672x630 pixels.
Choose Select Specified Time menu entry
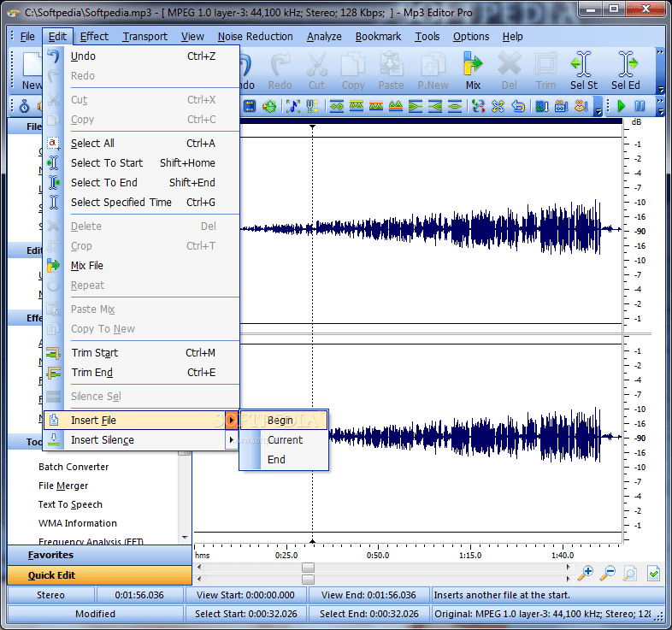click(x=141, y=203)
